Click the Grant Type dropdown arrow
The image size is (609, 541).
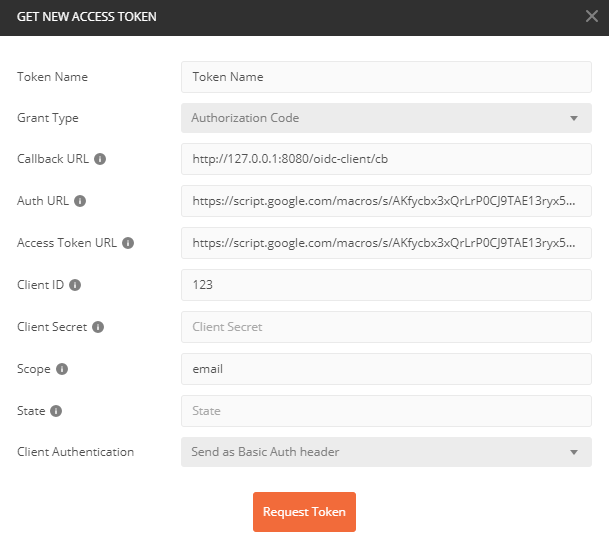(x=574, y=118)
